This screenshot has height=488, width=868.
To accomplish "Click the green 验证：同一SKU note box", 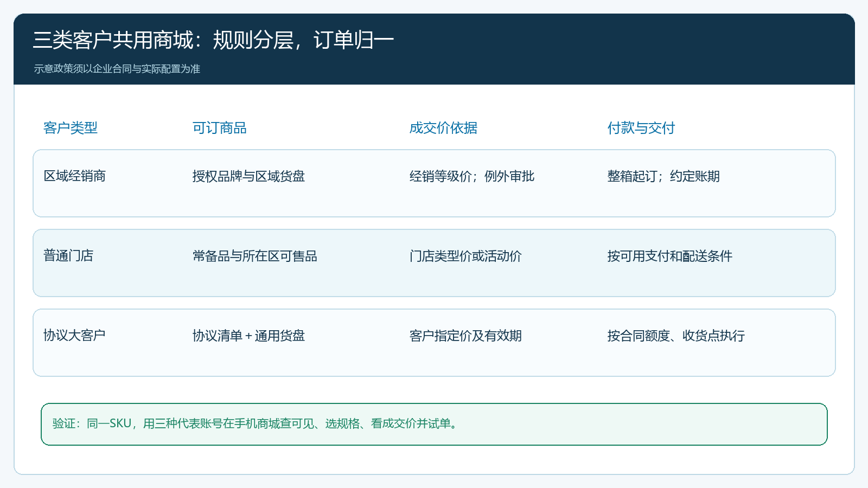I will point(434,424).
